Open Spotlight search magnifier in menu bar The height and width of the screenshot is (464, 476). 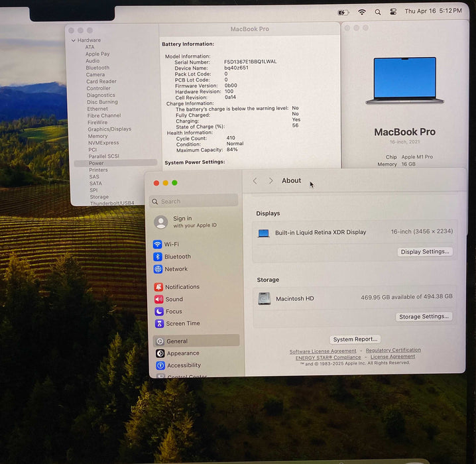(x=378, y=12)
